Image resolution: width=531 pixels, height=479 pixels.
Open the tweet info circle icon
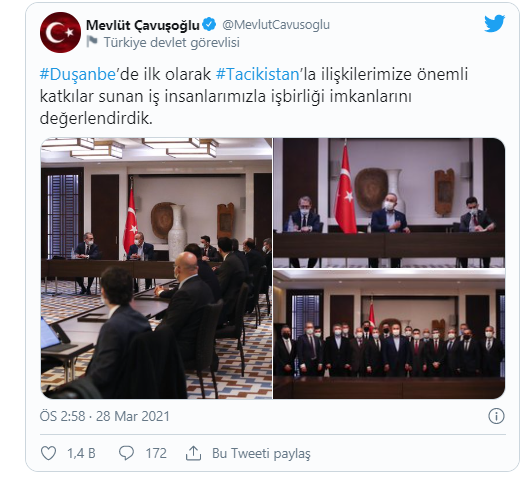pyautogui.click(x=496, y=416)
